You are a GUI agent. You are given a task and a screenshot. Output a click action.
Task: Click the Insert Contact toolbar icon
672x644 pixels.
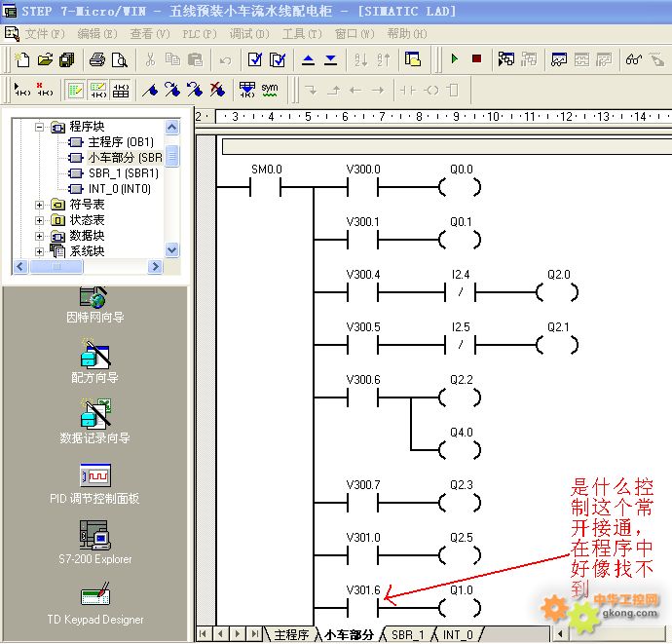408,90
